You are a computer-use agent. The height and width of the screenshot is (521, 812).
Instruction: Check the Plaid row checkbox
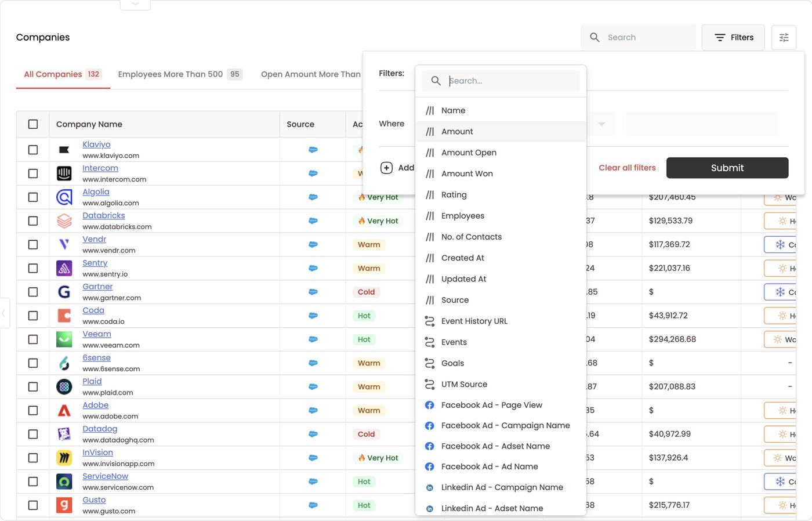(x=33, y=386)
